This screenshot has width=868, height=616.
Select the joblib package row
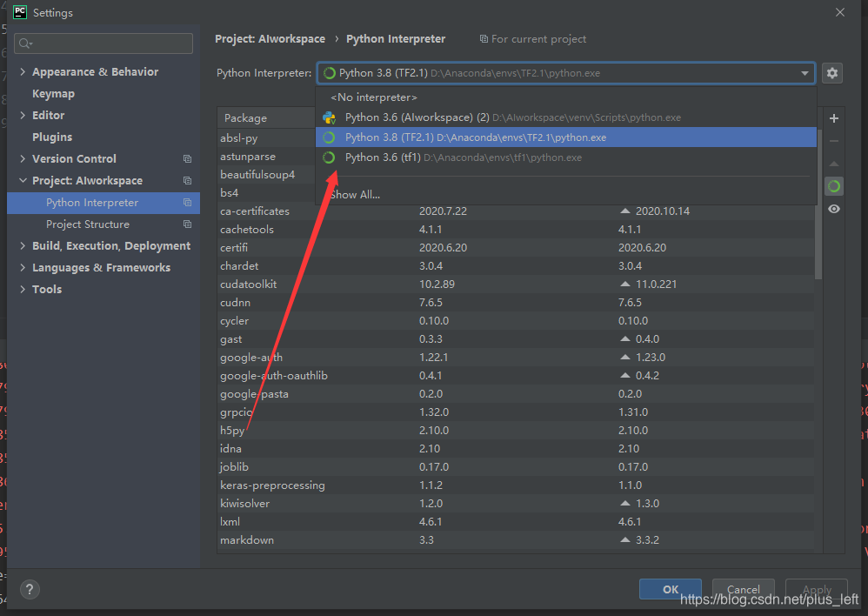tap(516, 467)
